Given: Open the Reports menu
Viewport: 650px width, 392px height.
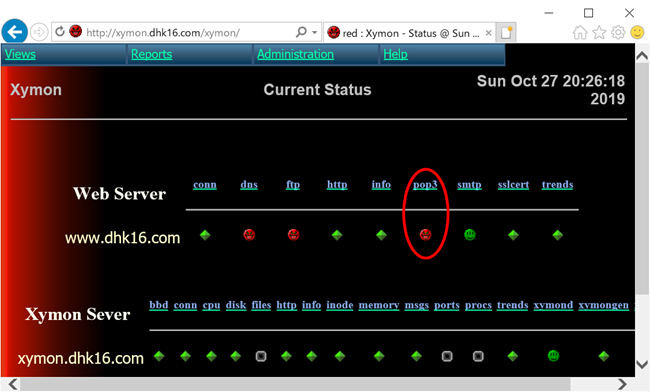Looking at the screenshot, I should click(152, 54).
